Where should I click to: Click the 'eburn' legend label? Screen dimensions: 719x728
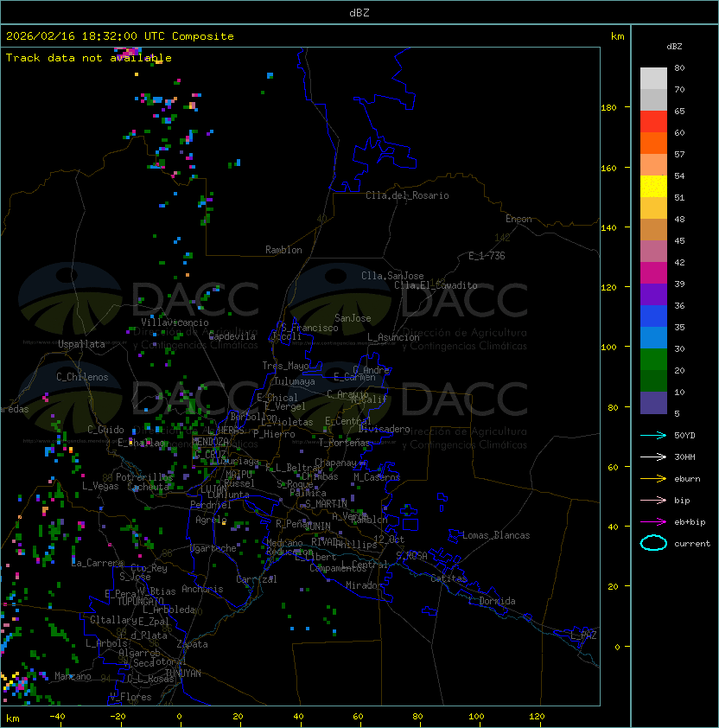click(x=687, y=479)
